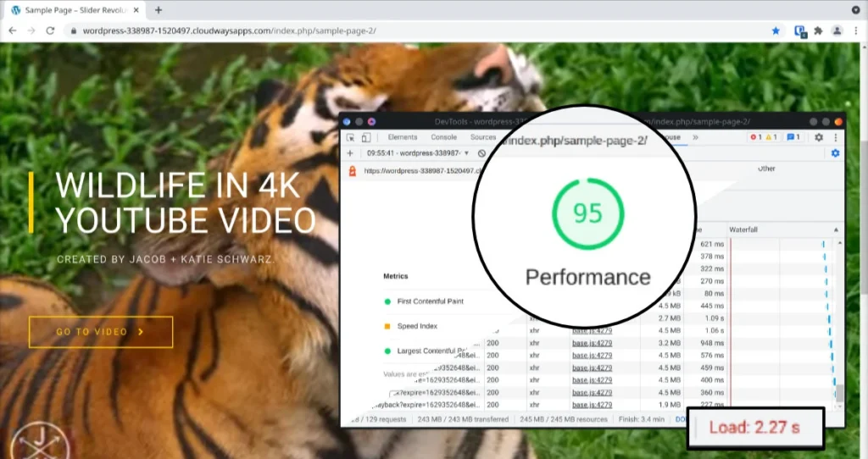Select the inspect element picker icon
868x459 pixels.
tap(350, 137)
